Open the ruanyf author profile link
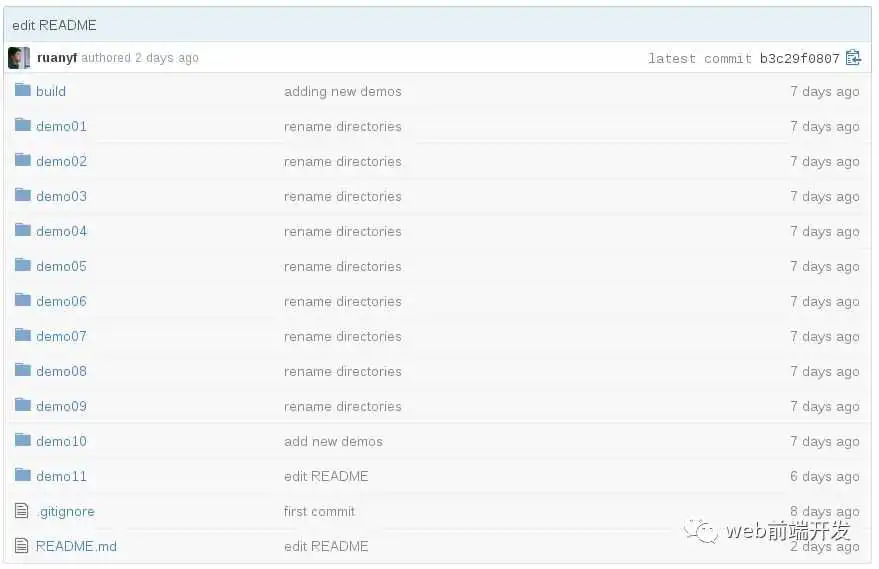This screenshot has height=569, width=879. 57,58
